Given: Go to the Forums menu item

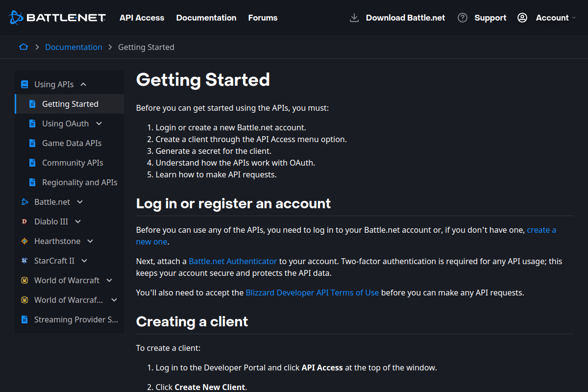Looking at the screenshot, I should [x=263, y=18].
